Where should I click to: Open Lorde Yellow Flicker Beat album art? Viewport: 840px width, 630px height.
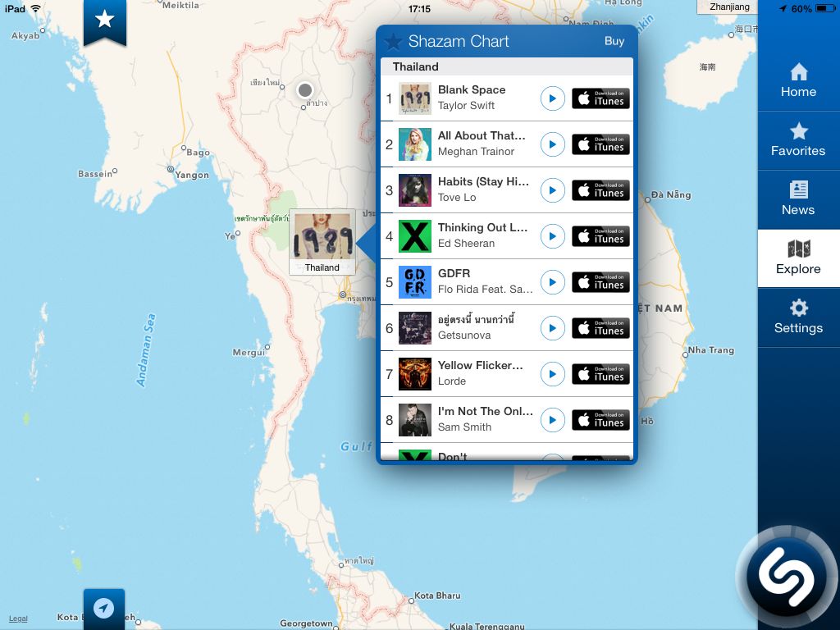415,374
